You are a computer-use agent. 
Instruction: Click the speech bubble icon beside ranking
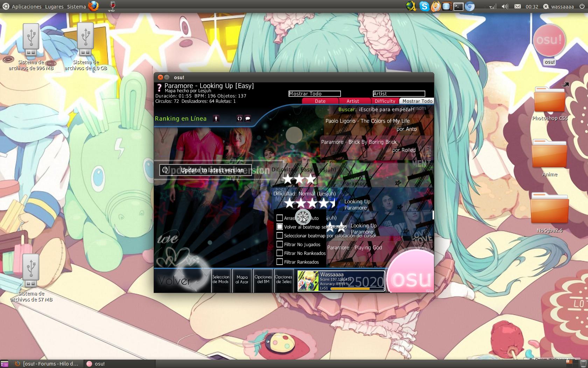(248, 118)
